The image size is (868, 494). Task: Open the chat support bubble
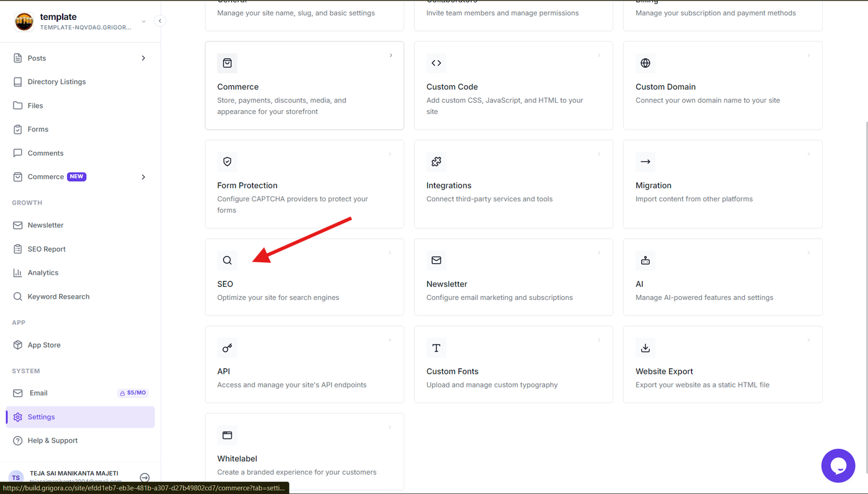pyautogui.click(x=838, y=465)
